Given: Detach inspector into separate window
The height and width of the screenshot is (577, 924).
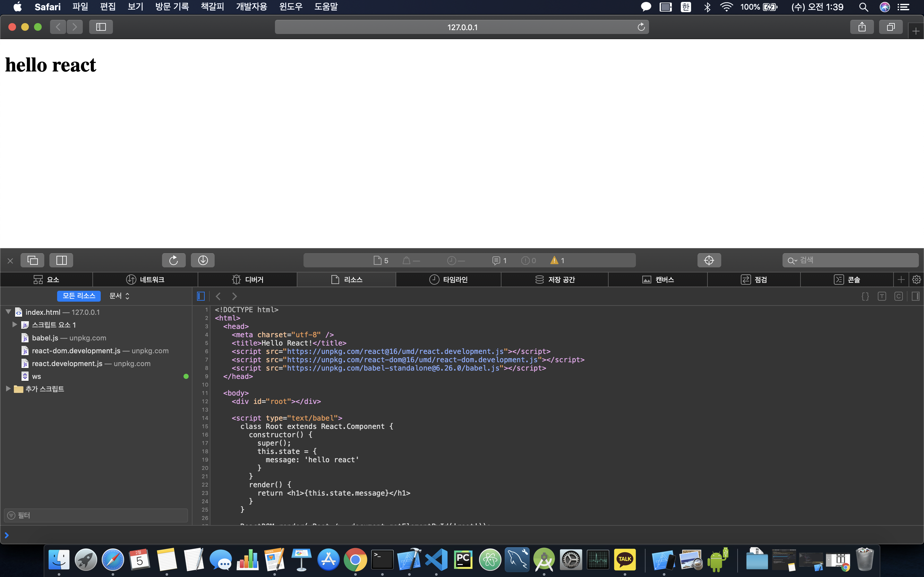Looking at the screenshot, I should [x=33, y=260].
